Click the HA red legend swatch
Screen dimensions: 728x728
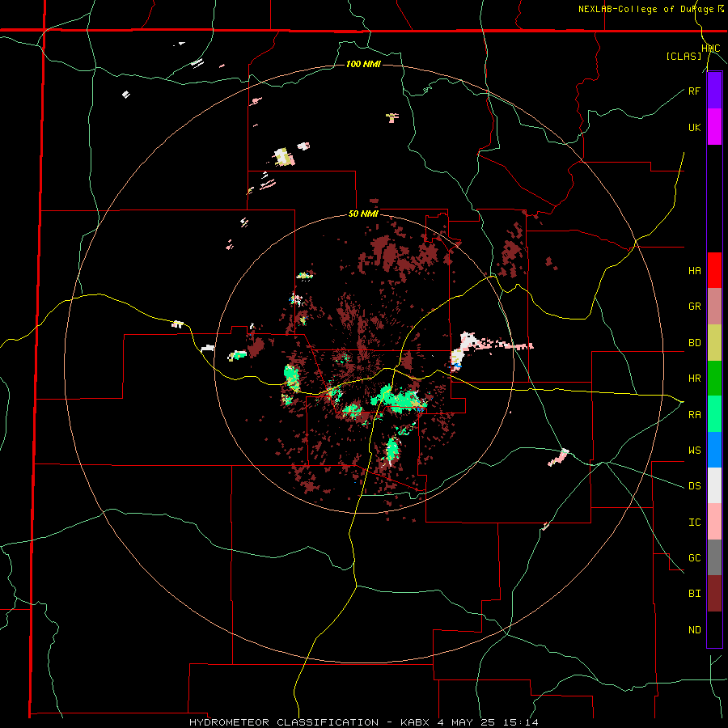pyautogui.click(x=714, y=270)
